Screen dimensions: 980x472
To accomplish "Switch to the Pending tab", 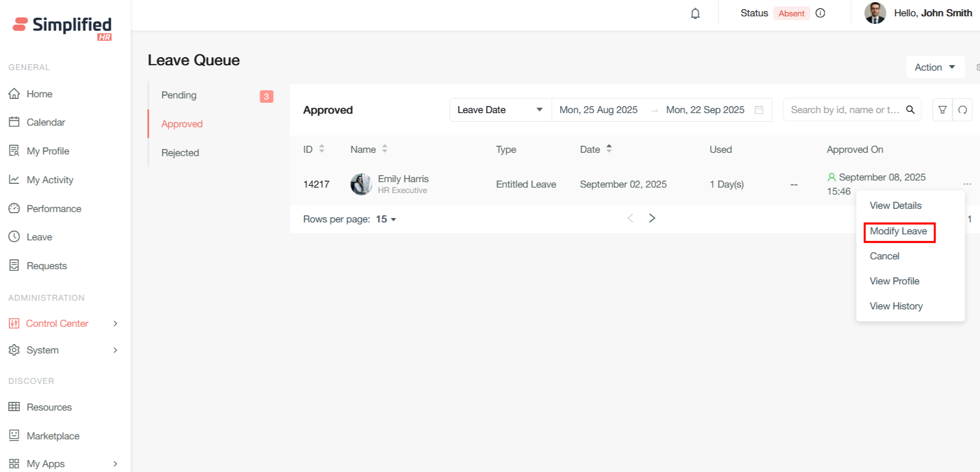I will (179, 95).
